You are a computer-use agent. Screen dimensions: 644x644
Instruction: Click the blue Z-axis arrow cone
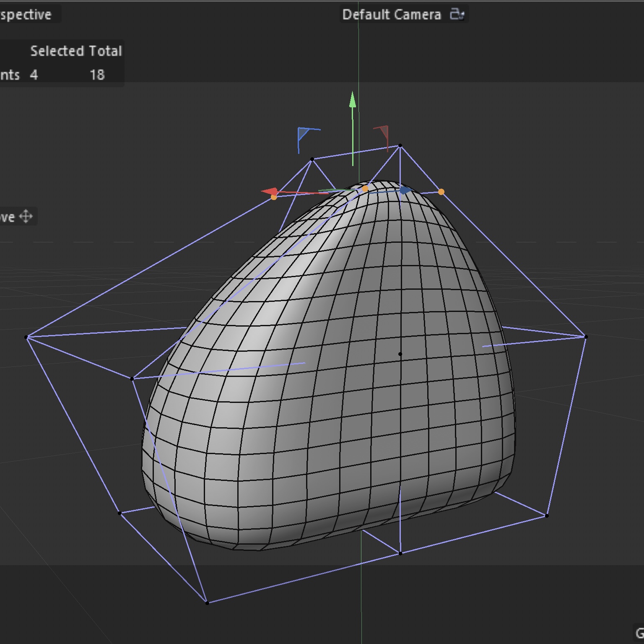pos(405,191)
